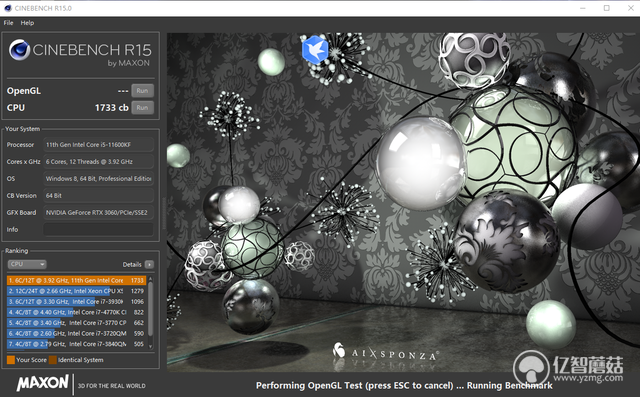Select the 11th Gen Intel Core top ranking entry
The width and height of the screenshot is (640, 397).
(x=76, y=280)
